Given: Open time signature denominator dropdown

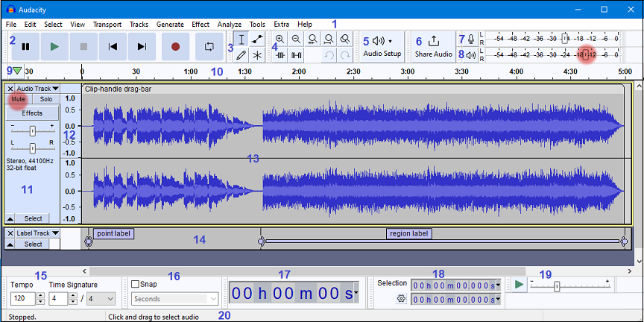Looking at the screenshot, I should [101, 299].
